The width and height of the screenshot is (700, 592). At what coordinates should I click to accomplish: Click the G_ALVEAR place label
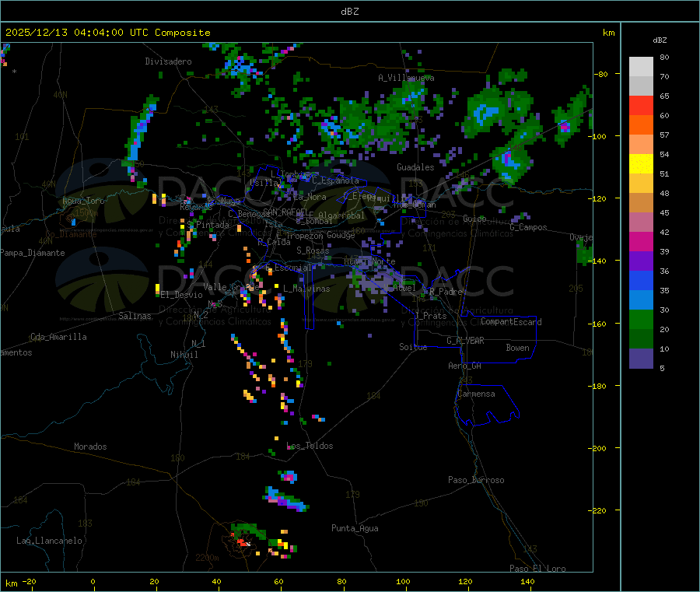[x=465, y=341]
